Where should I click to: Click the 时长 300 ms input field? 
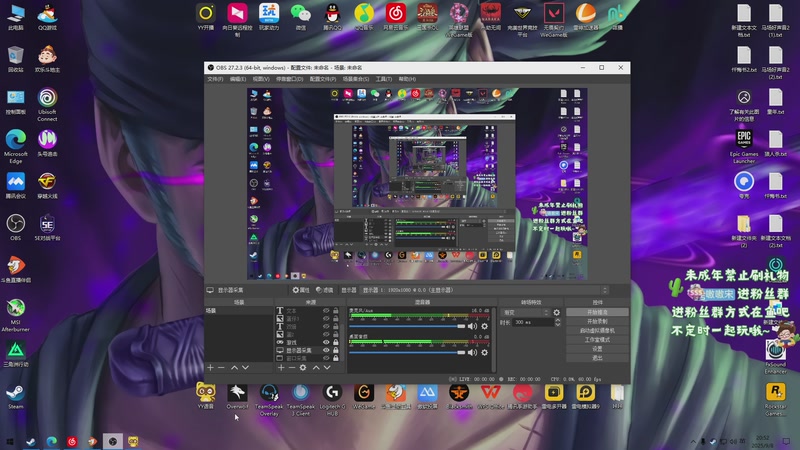(x=533, y=322)
